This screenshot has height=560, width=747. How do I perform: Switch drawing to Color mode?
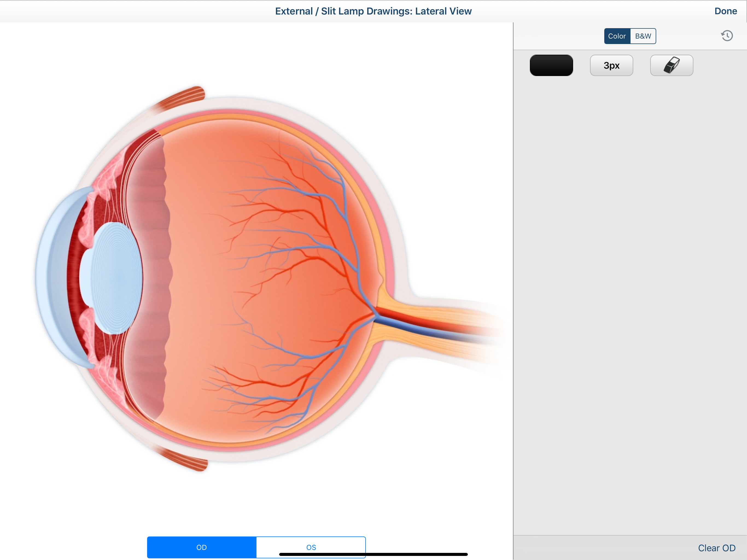tap(617, 36)
